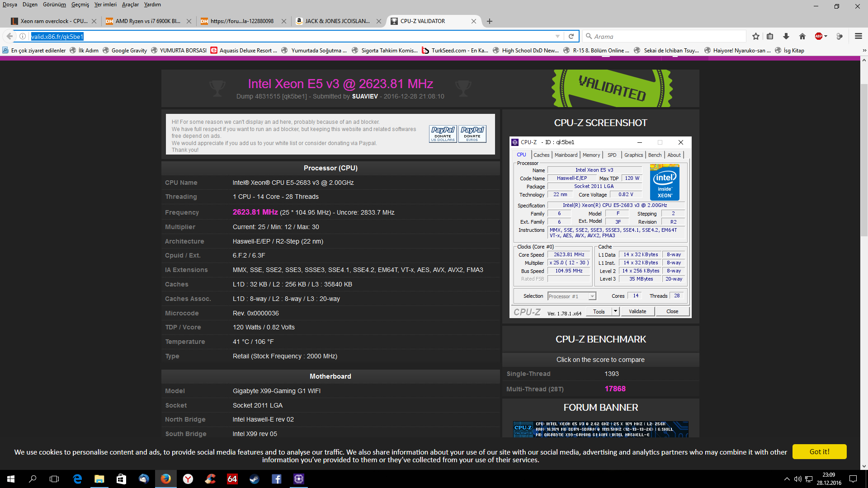Viewport: 868px width, 488px height.
Task: Click the Intel Xeon E5 v3 title heading
Action: pos(340,84)
